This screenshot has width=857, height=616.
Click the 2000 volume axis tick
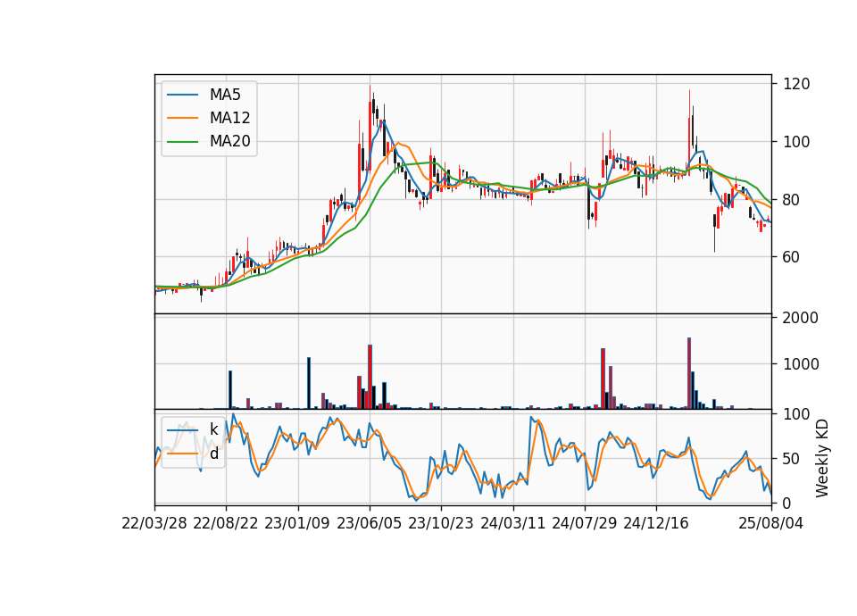[801, 318]
